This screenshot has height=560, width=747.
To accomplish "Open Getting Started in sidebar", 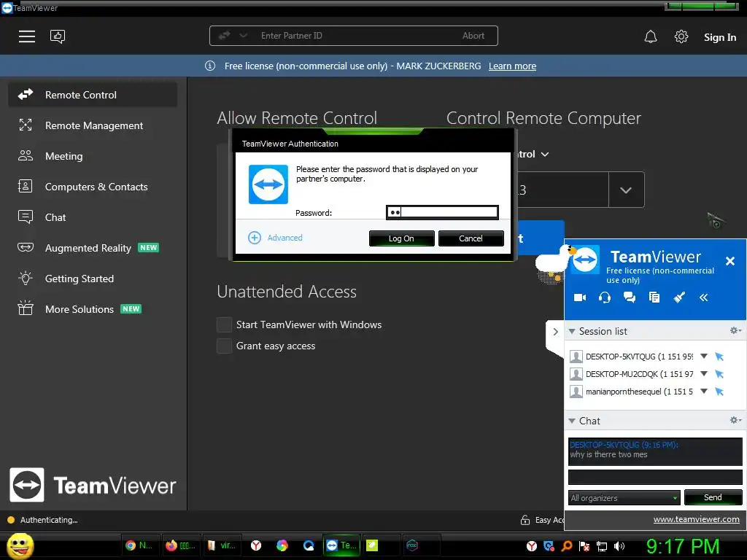I will (93, 279).
